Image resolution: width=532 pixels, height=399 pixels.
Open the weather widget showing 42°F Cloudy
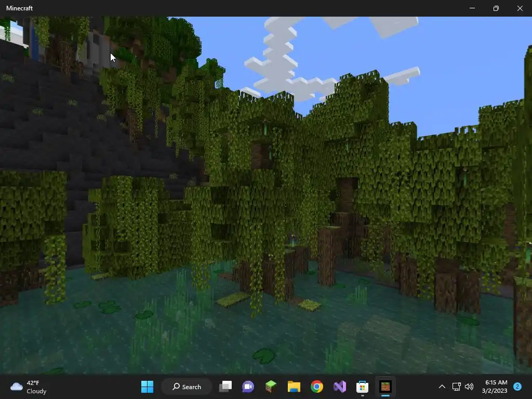(29, 387)
